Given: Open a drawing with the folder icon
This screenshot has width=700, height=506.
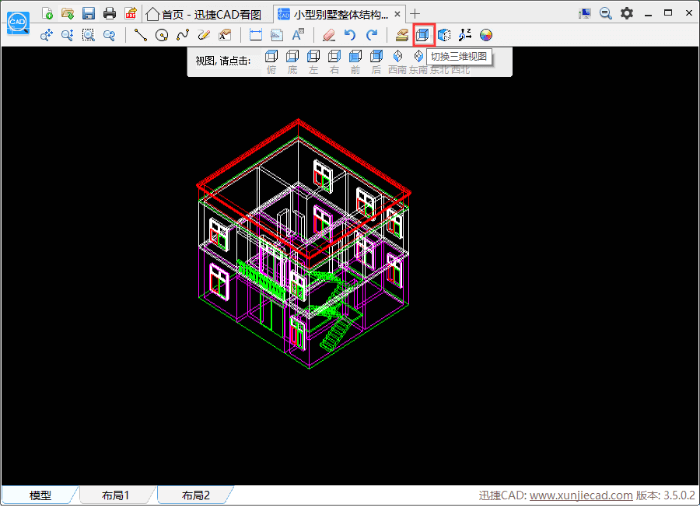Looking at the screenshot, I should click(68, 13).
